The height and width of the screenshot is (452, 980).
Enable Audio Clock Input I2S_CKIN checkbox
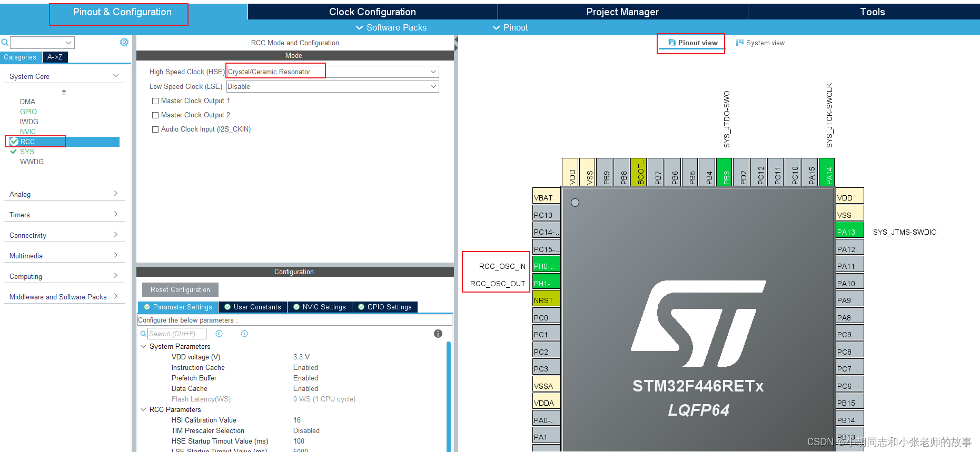[x=155, y=129]
